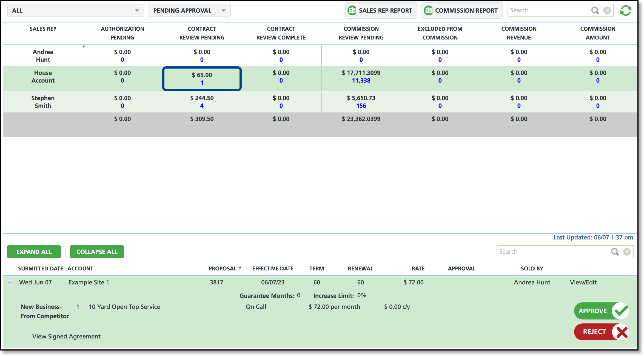Click Excel icon on Commission Report
Image resolution: width=644 pixels, height=356 pixels.
(428, 10)
